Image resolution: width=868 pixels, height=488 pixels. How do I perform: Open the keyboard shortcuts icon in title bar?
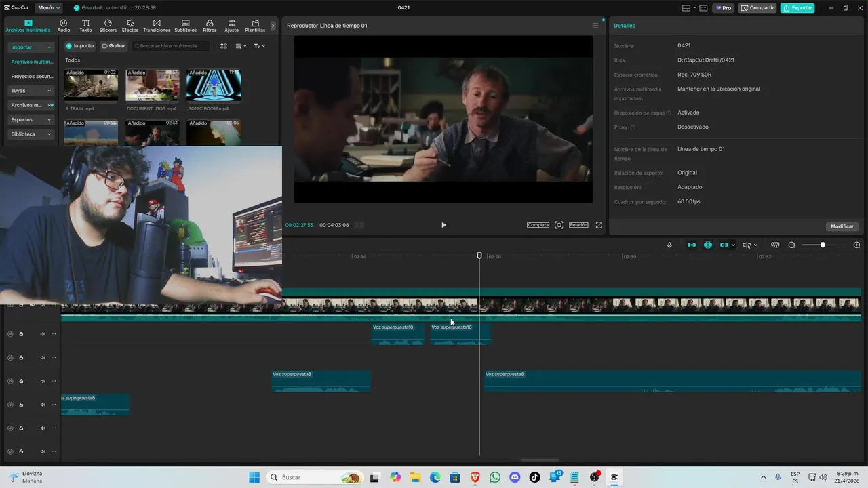[x=703, y=8]
